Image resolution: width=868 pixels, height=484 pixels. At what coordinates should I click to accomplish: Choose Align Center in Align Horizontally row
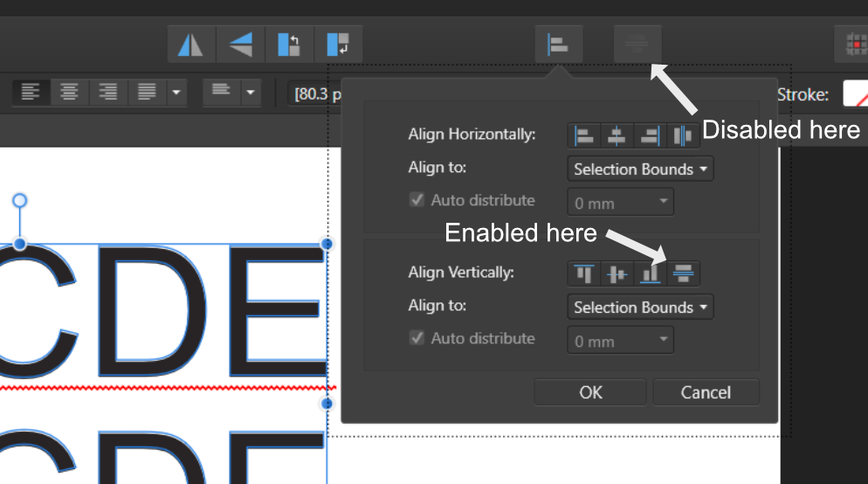point(617,135)
